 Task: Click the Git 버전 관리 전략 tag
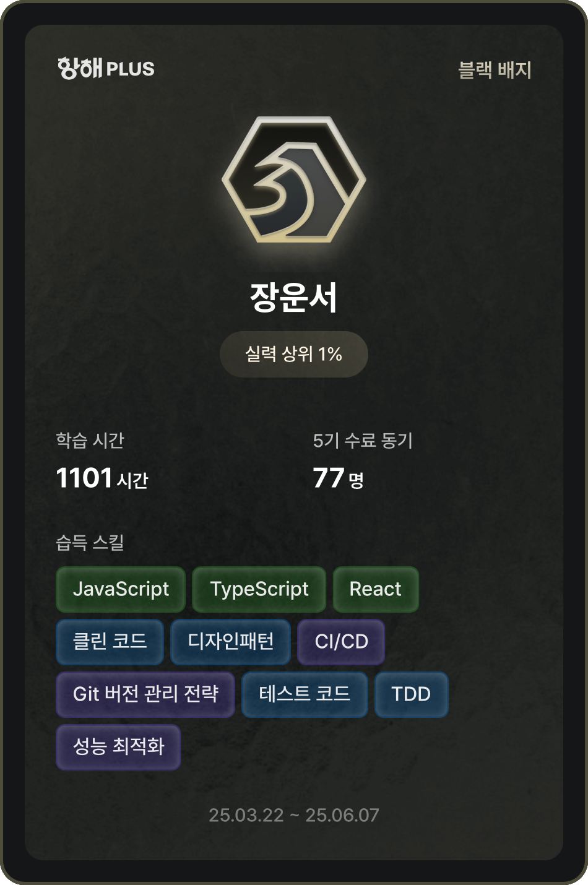point(145,694)
